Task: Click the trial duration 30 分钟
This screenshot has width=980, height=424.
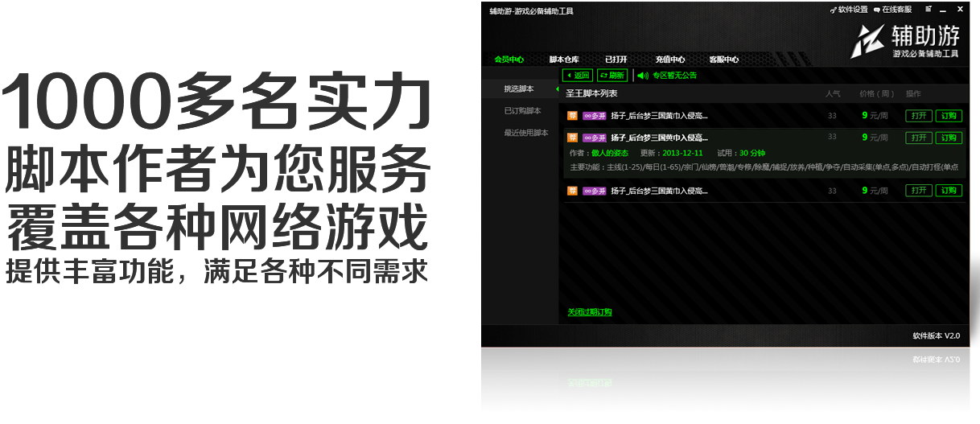Action: [752, 153]
